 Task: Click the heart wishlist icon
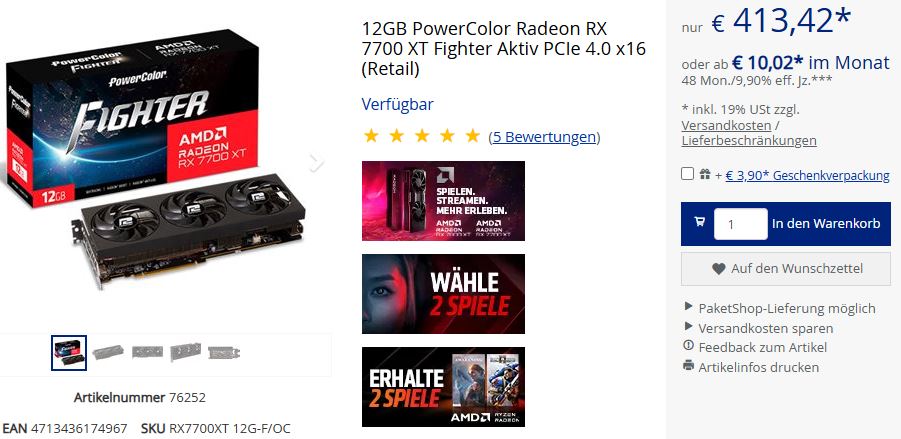[718, 268]
